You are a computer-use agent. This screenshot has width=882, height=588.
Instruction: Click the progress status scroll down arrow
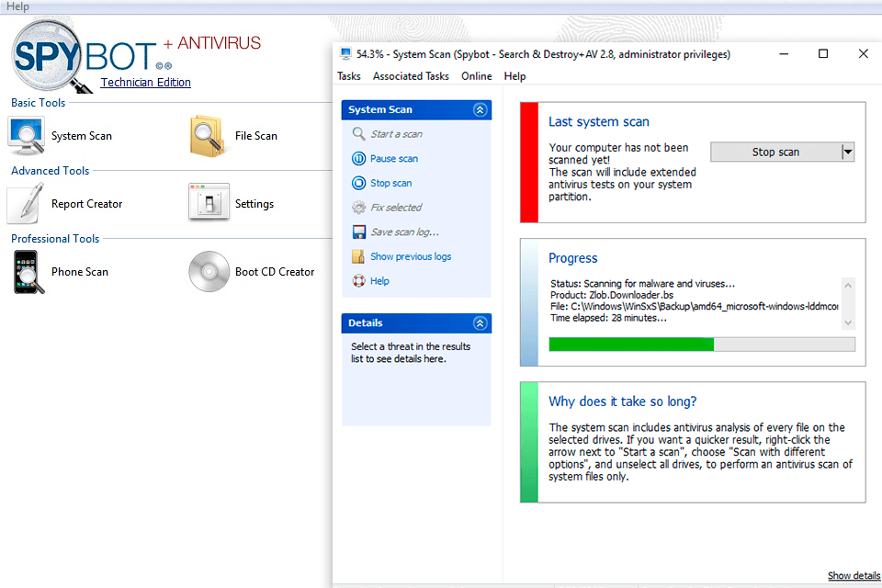click(x=848, y=323)
